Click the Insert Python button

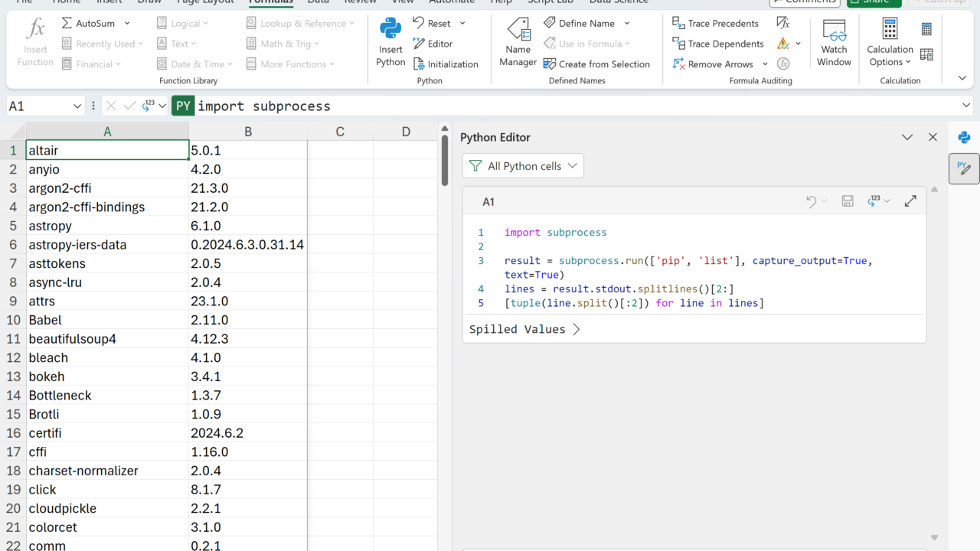click(x=390, y=43)
